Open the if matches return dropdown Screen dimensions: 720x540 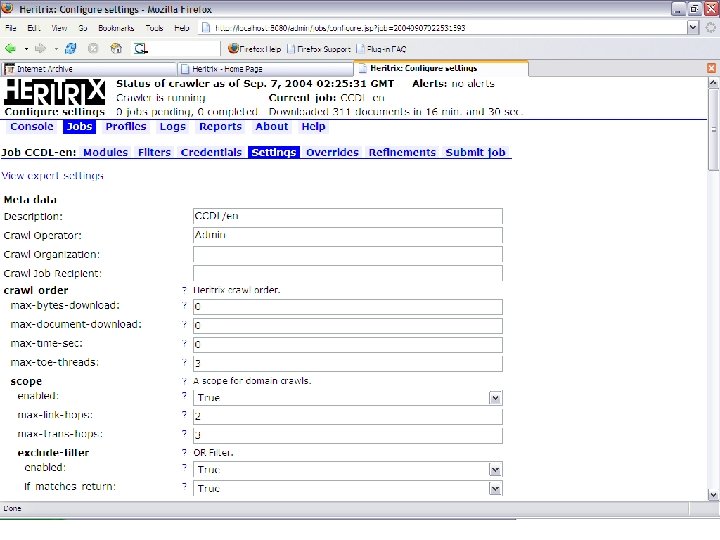(x=495, y=489)
